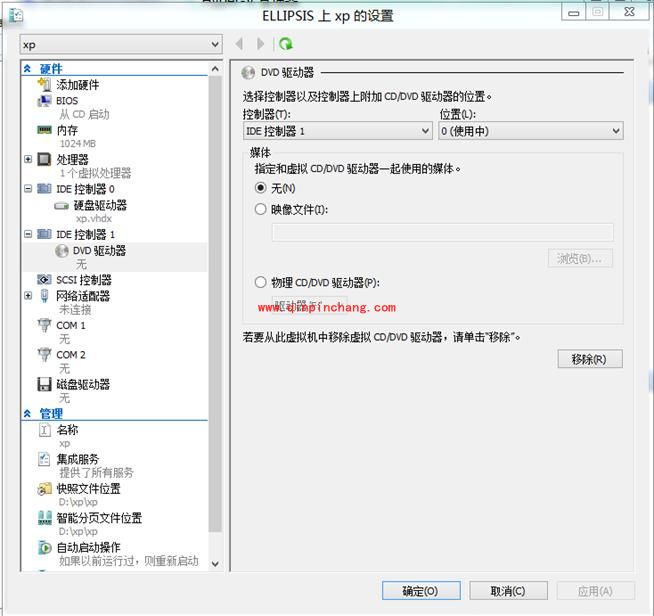Click the network adapter (网络适配器) icon
The image size is (654, 616).
coord(44,296)
